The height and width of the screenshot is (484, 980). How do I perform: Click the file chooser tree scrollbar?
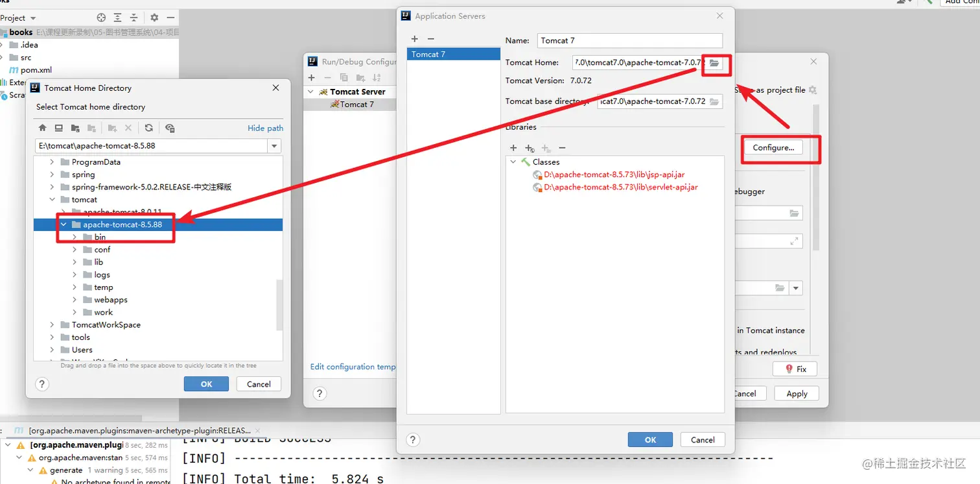pyautogui.click(x=279, y=305)
